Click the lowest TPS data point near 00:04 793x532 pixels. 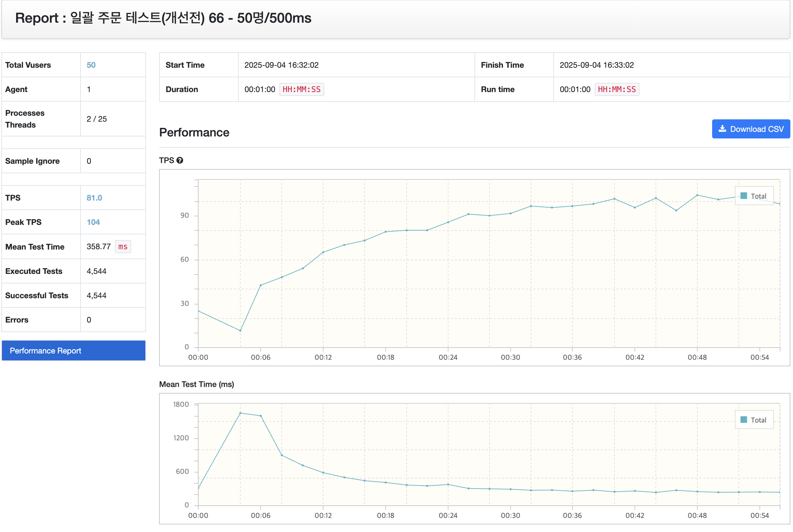[240, 331]
